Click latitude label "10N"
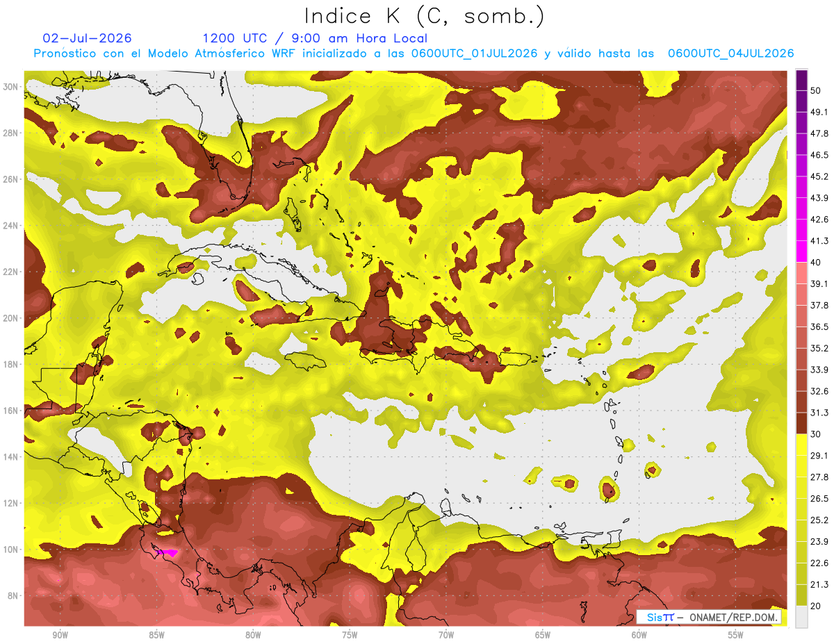Image resolution: width=834 pixels, height=644 pixels. [10, 549]
